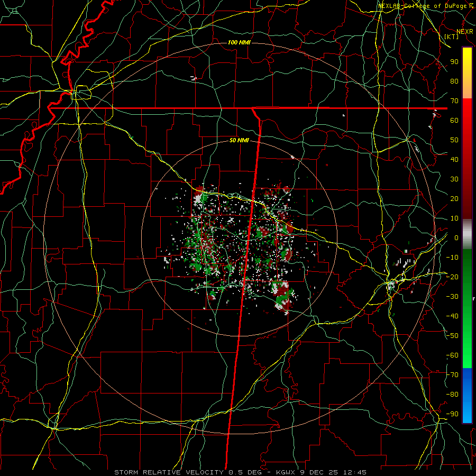This screenshot has width=476, height=476.
Task: Pick the bright red segment of the color scale
Action: [x=467, y=112]
